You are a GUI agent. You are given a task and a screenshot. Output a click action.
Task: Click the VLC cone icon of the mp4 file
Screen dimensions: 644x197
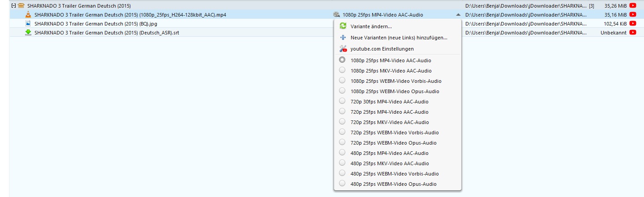pyautogui.click(x=28, y=15)
